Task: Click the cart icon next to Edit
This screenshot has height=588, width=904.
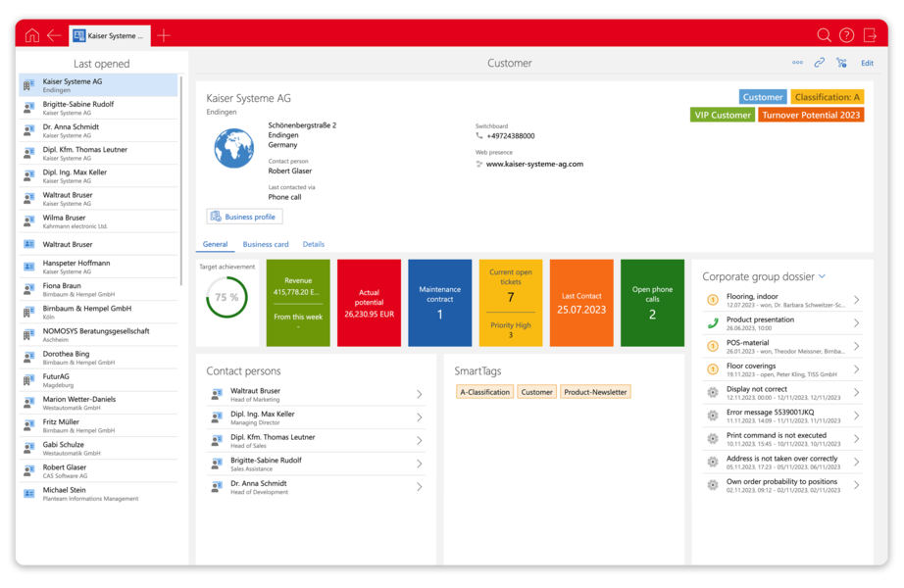Action: [x=841, y=63]
